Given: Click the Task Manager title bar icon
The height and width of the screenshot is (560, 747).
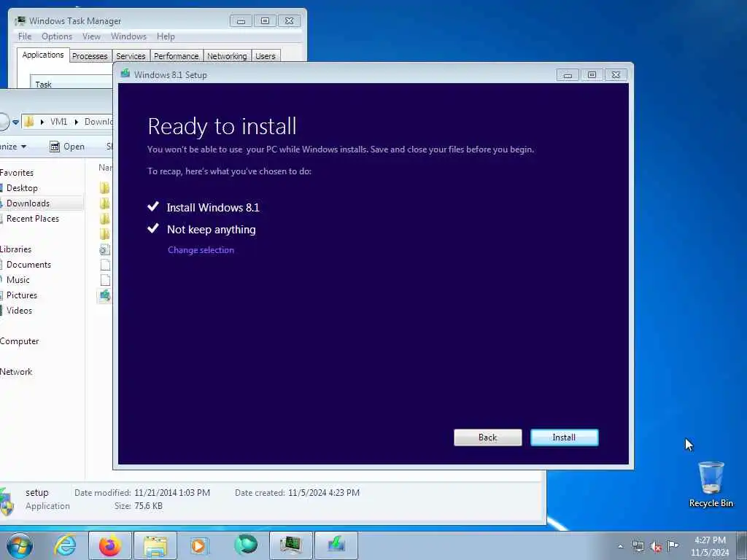Looking at the screenshot, I should tap(20, 20).
